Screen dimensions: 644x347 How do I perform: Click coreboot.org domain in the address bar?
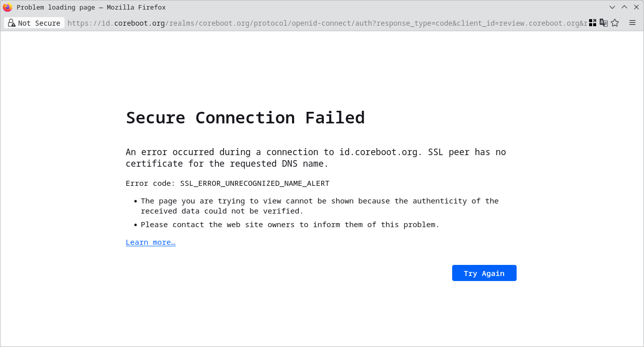[139, 23]
